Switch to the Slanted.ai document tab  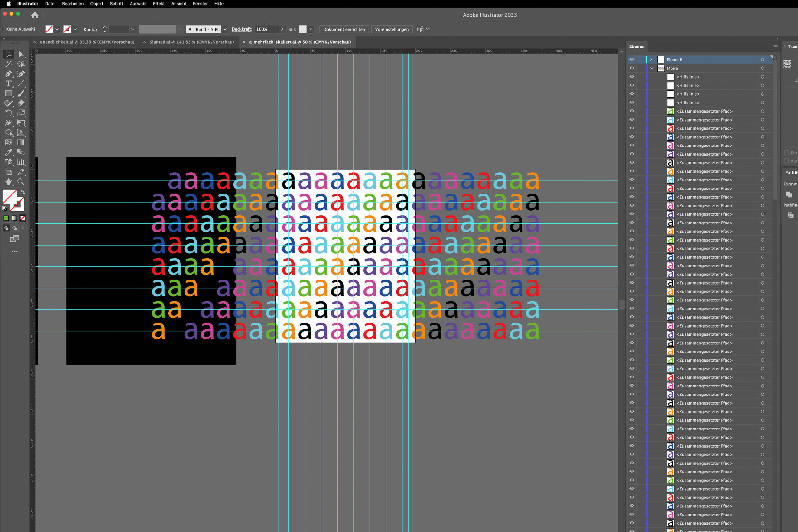[x=191, y=42]
